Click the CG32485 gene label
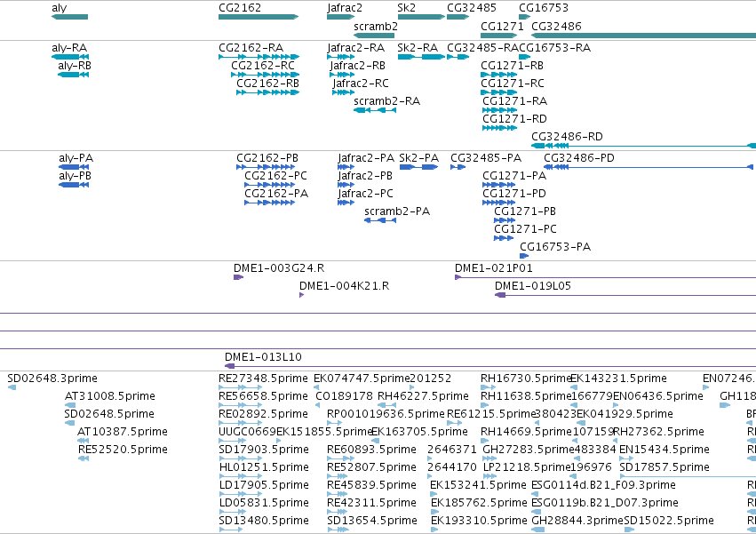The height and width of the screenshot is (534, 756). click(472, 8)
